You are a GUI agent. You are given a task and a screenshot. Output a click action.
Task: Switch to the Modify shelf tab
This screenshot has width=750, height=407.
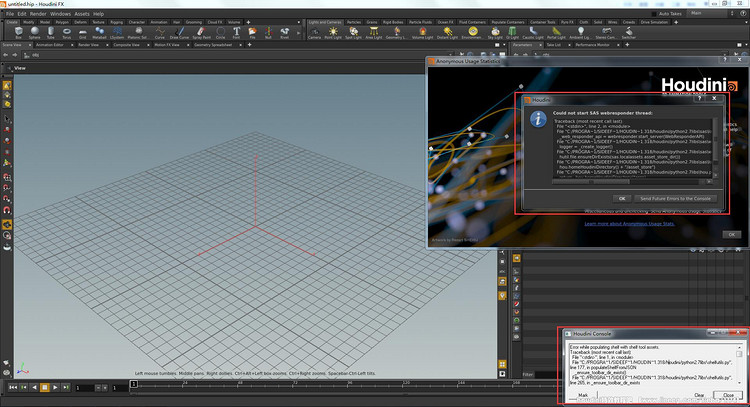pos(29,22)
